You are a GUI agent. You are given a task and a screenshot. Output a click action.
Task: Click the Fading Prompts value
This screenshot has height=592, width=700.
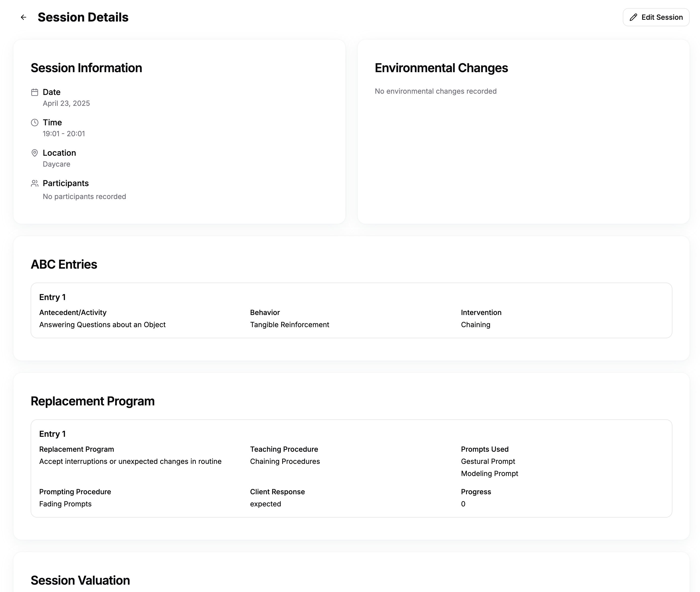coord(65,504)
